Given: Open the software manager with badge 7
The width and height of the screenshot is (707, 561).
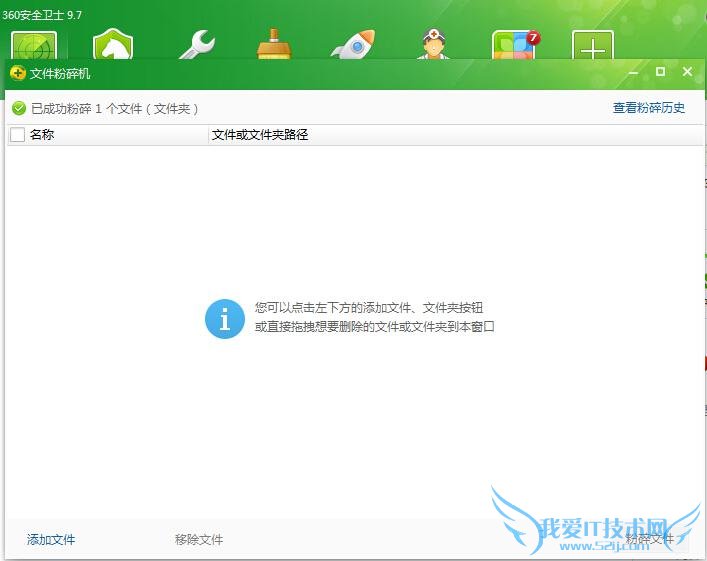Looking at the screenshot, I should tap(514, 46).
